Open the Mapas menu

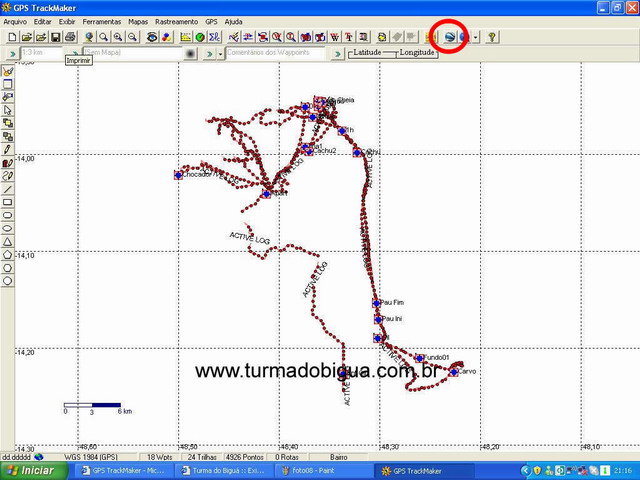coord(138,22)
